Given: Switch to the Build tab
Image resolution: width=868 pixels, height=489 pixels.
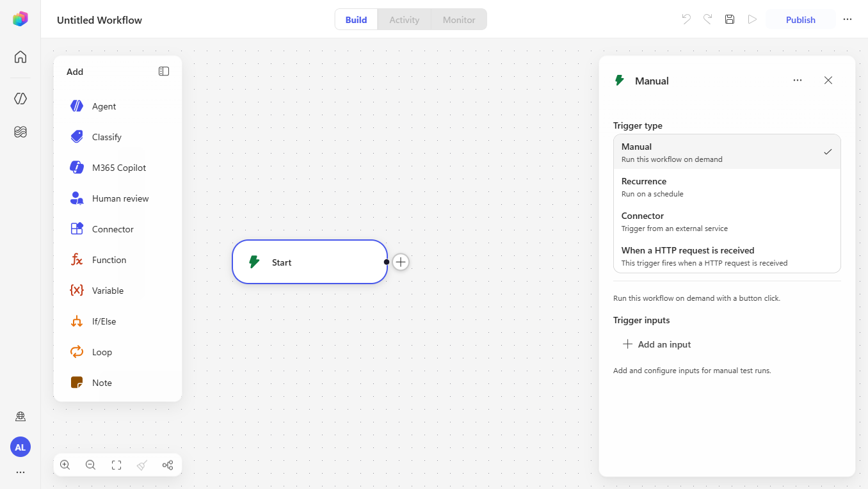Looking at the screenshot, I should coord(356,19).
